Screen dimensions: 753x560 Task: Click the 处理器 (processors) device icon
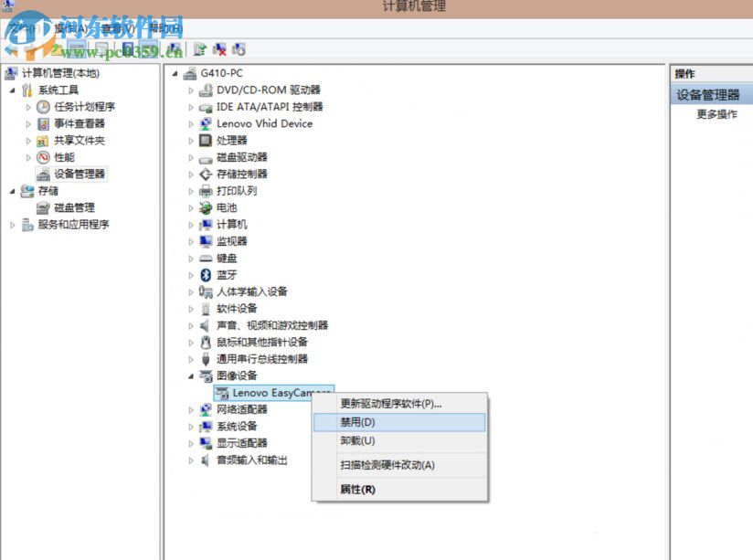205,141
